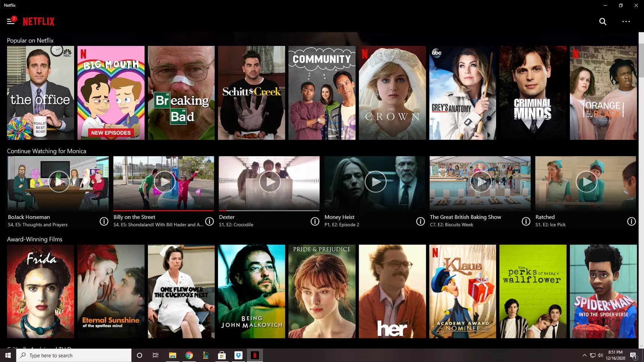Open One Flew Over the Cuckoo's Nest
This screenshot has height=362, width=644.
point(181,291)
